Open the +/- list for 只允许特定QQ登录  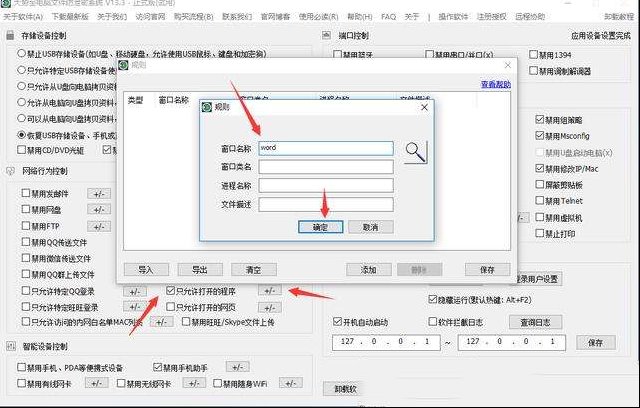tap(135, 292)
